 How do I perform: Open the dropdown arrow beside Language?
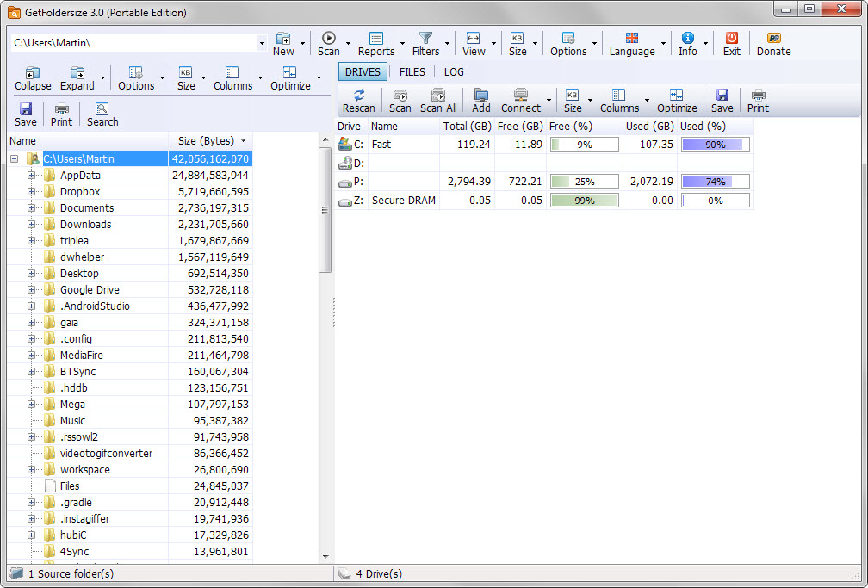click(x=663, y=43)
